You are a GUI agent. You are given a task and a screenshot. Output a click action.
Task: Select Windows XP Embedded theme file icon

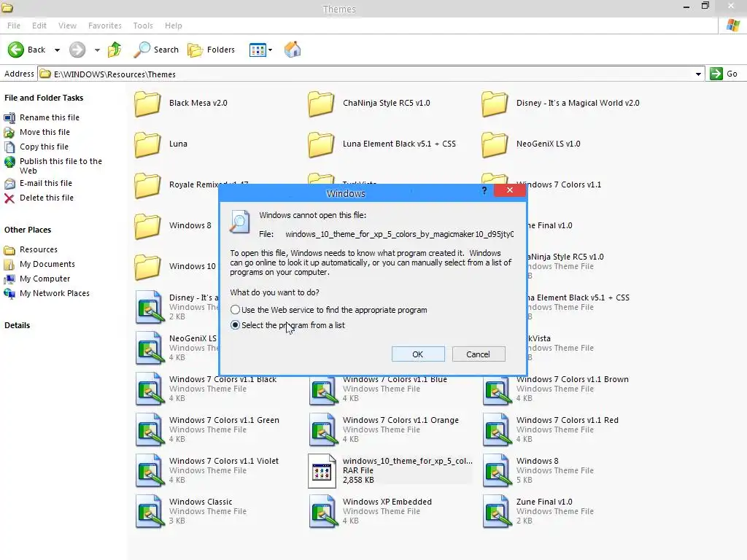322,512
